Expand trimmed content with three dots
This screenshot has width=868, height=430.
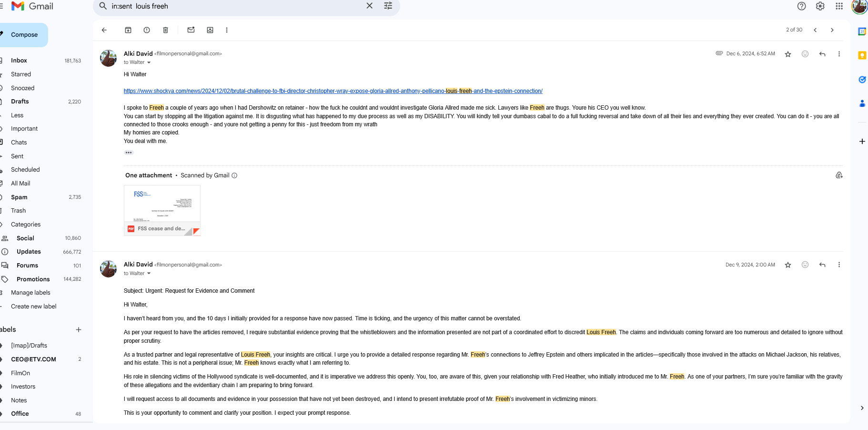click(x=129, y=153)
